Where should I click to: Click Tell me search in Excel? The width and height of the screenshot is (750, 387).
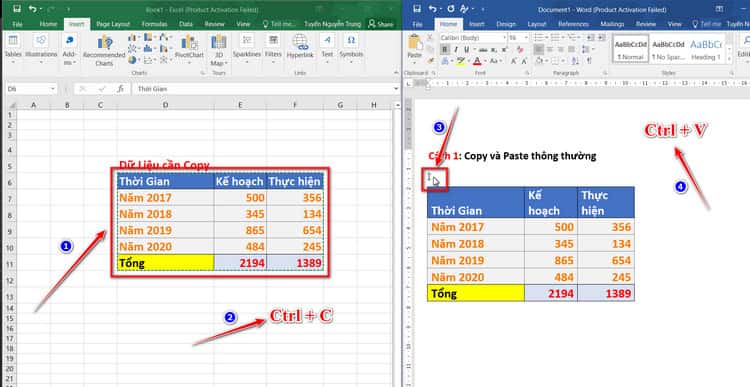279,24
